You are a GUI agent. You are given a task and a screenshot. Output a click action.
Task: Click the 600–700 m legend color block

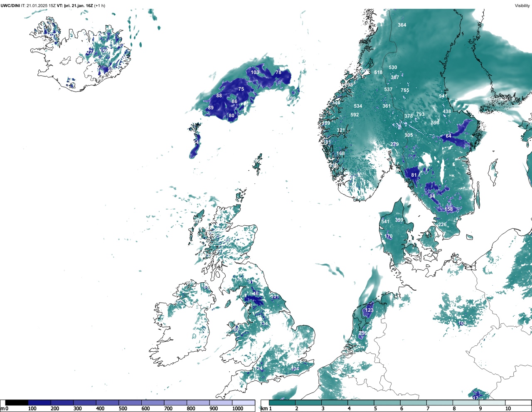[x=153, y=402]
